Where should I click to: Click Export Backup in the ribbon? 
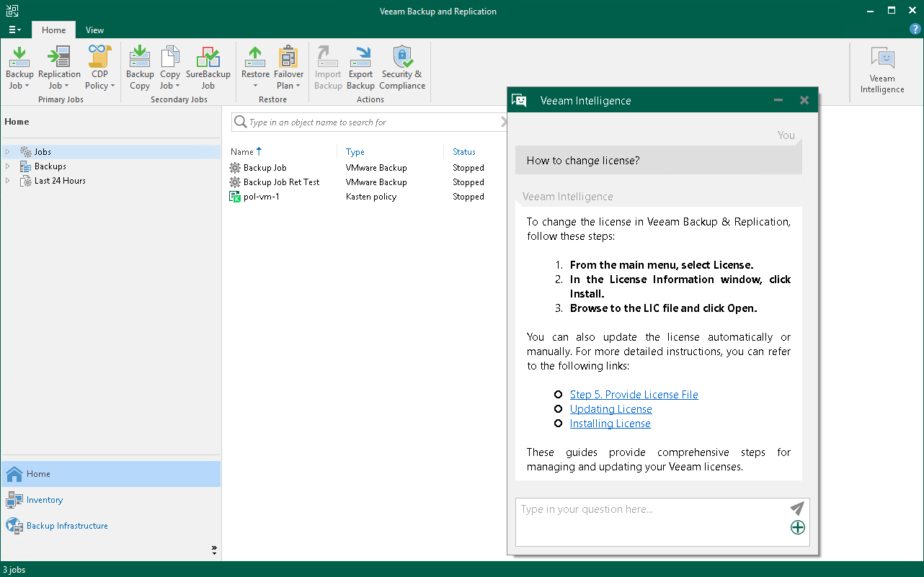pyautogui.click(x=360, y=68)
